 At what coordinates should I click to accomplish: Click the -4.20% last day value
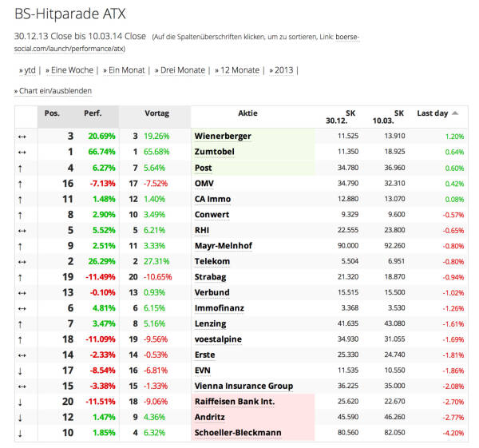click(453, 434)
